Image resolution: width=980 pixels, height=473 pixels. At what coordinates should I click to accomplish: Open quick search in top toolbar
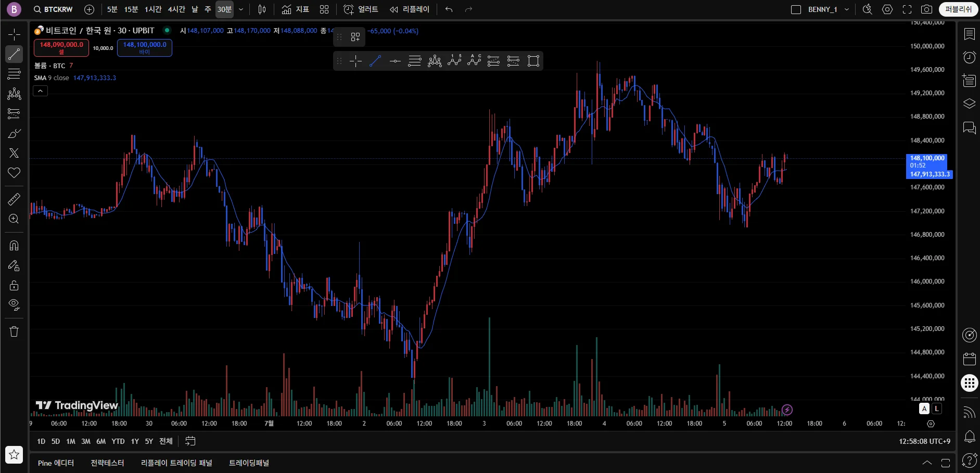[867, 9]
